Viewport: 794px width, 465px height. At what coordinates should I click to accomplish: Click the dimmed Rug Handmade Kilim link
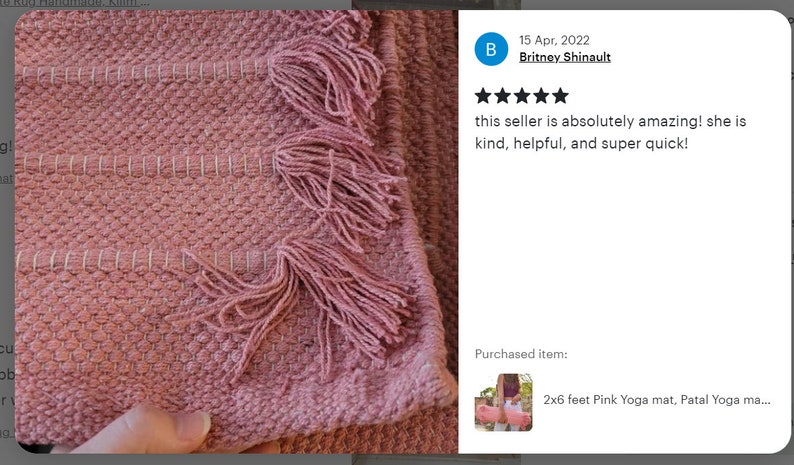point(74,4)
